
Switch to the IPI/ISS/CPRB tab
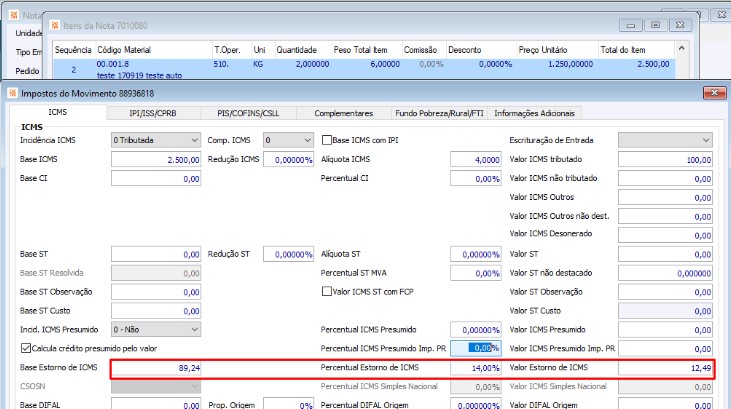point(153,113)
